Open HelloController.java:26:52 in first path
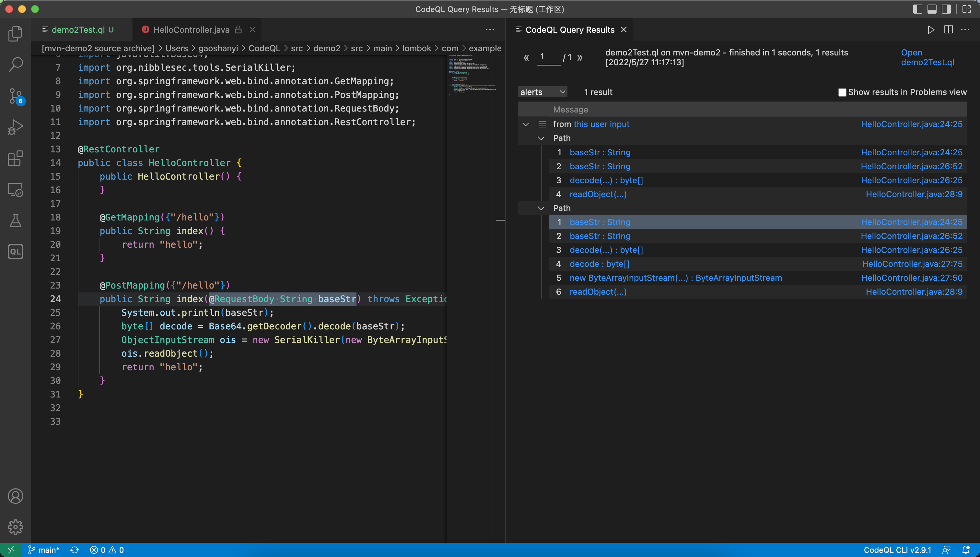This screenshot has width=980, height=557. pyautogui.click(x=912, y=166)
